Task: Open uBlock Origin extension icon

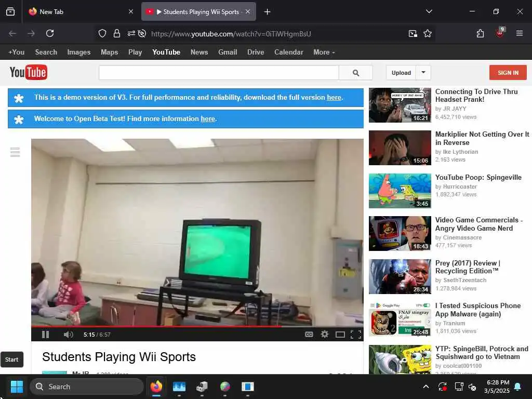Action: (500, 33)
